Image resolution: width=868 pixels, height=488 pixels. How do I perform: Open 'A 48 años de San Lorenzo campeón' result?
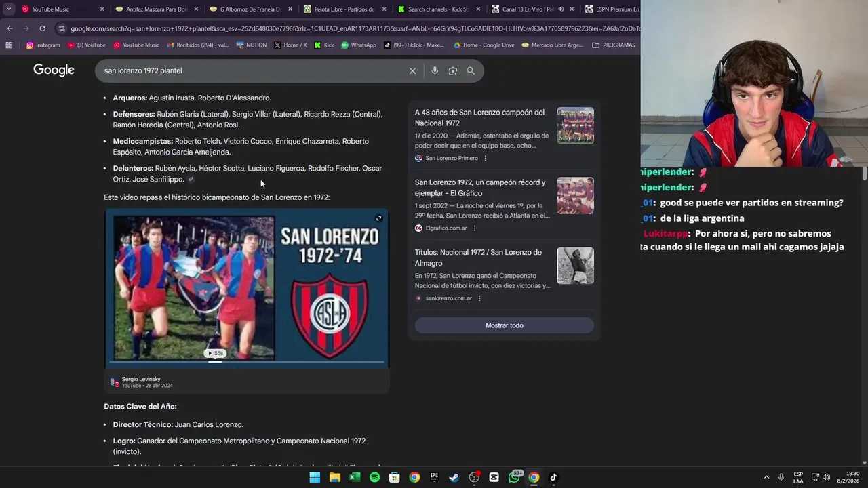tap(479, 117)
